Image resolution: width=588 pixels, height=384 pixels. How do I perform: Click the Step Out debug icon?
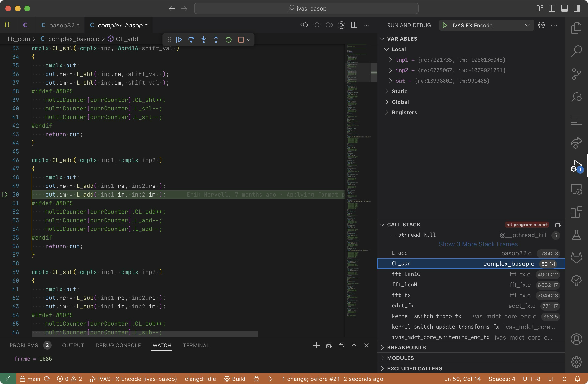pyautogui.click(x=216, y=39)
